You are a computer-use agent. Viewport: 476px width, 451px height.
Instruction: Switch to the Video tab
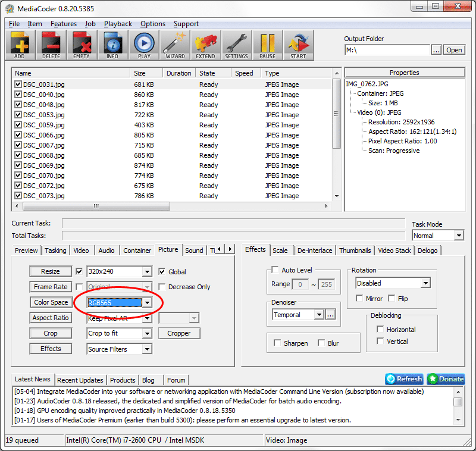pyautogui.click(x=81, y=250)
